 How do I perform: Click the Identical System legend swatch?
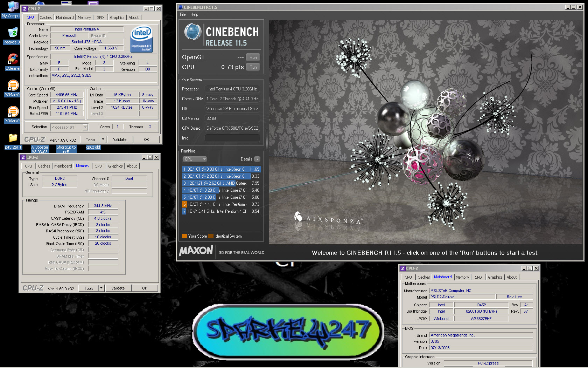tap(211, 236)
